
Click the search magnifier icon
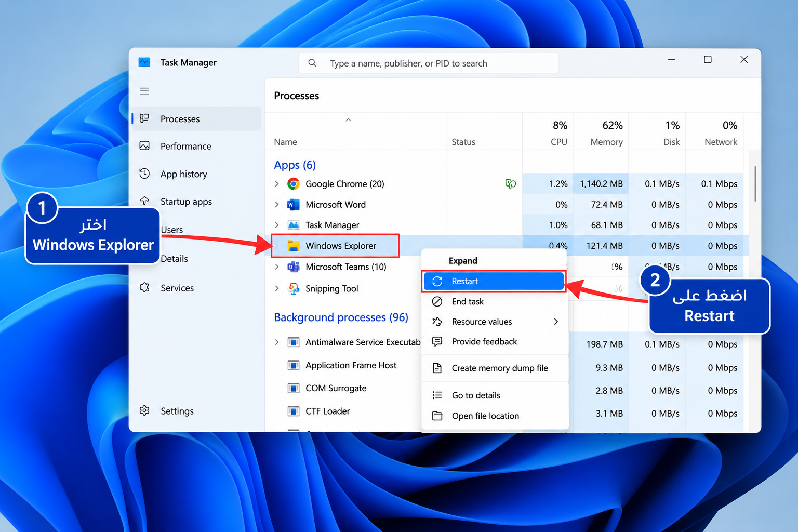(x=312, y=63)
